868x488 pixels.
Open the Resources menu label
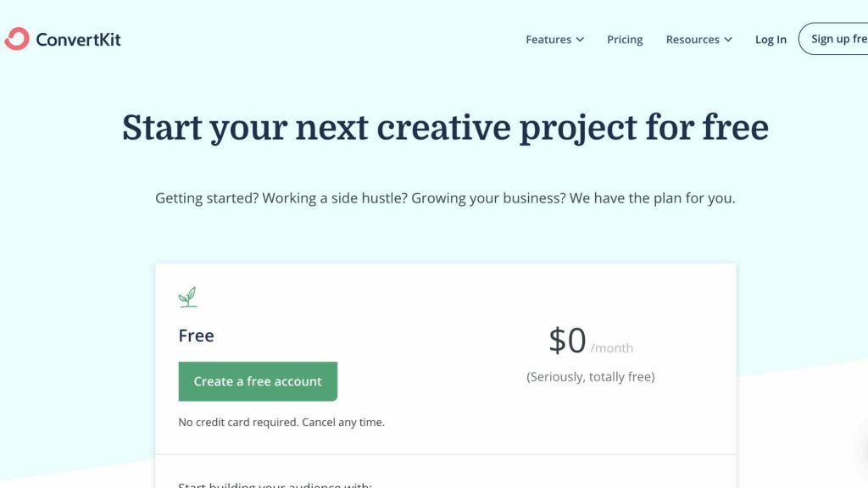tap(693, 39)
